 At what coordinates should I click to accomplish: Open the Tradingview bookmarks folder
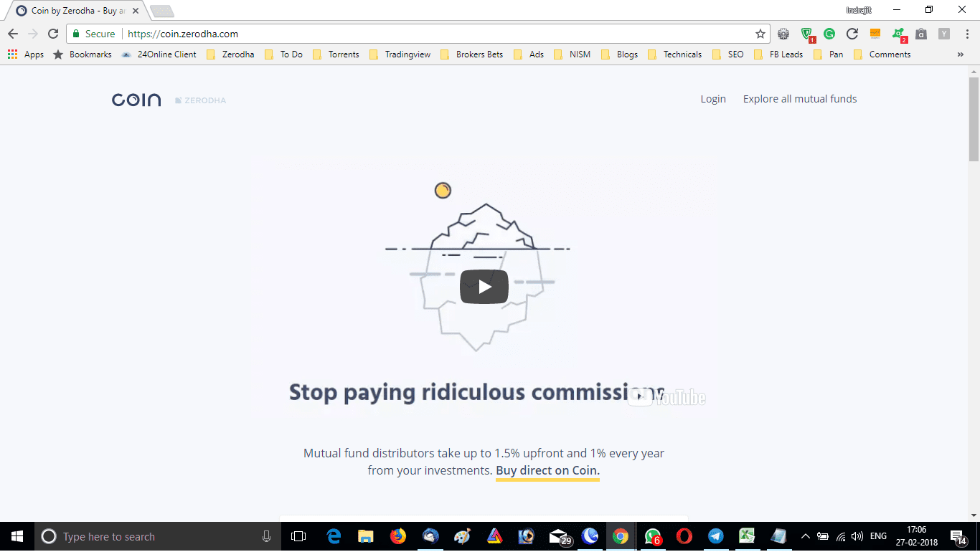(x=400, y=54)
